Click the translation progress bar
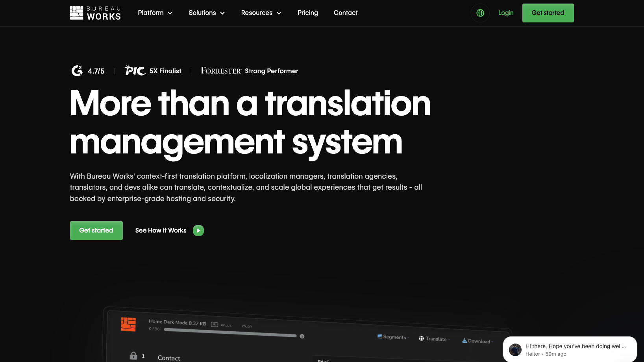Viewport: 644px width, 362px height. tap(230, 332)
